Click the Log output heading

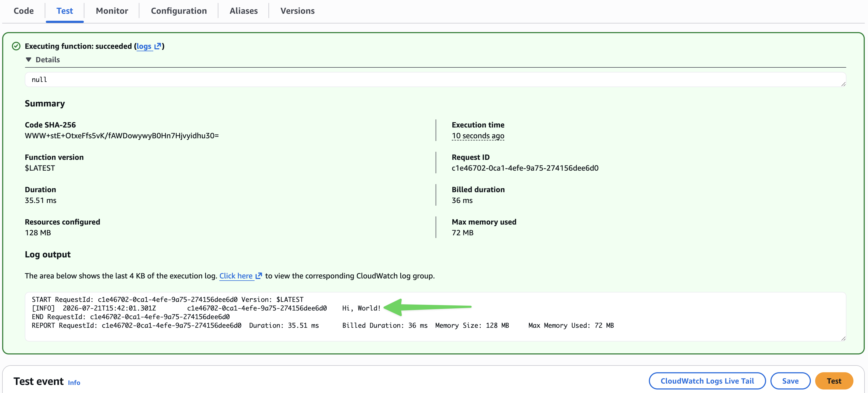(x=47, y=254)
